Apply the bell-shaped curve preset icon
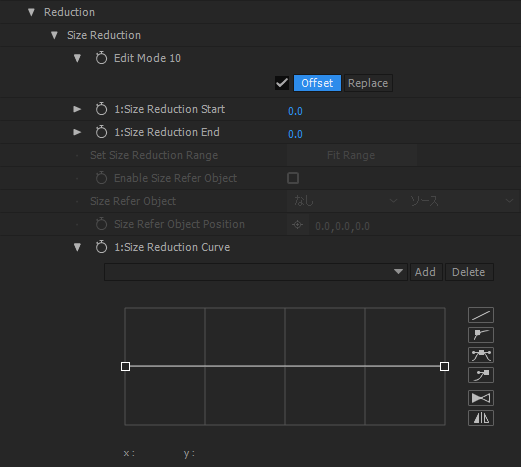 481,355
